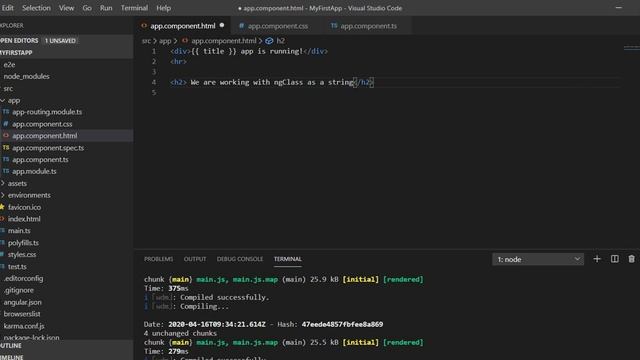Screen dimensions: 640x360
Task: Open polyfills.ts file
Action: coord(23,242)
